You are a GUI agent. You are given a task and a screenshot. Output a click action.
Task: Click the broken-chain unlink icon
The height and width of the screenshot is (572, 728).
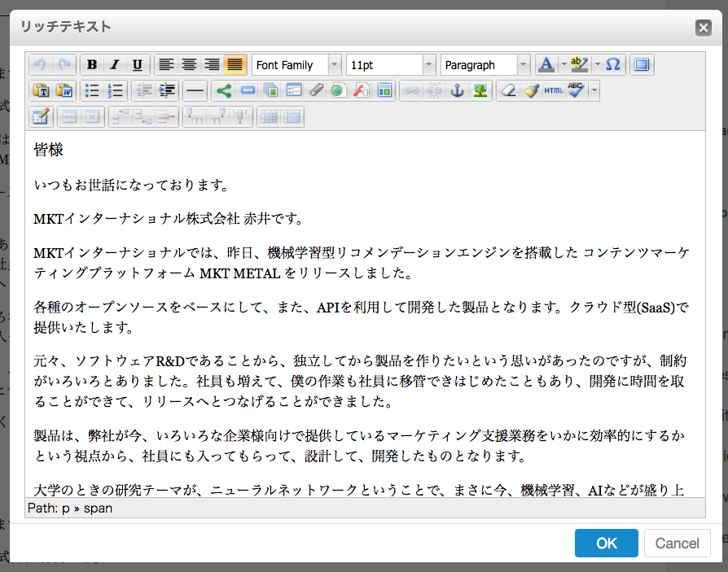[434, 90]
